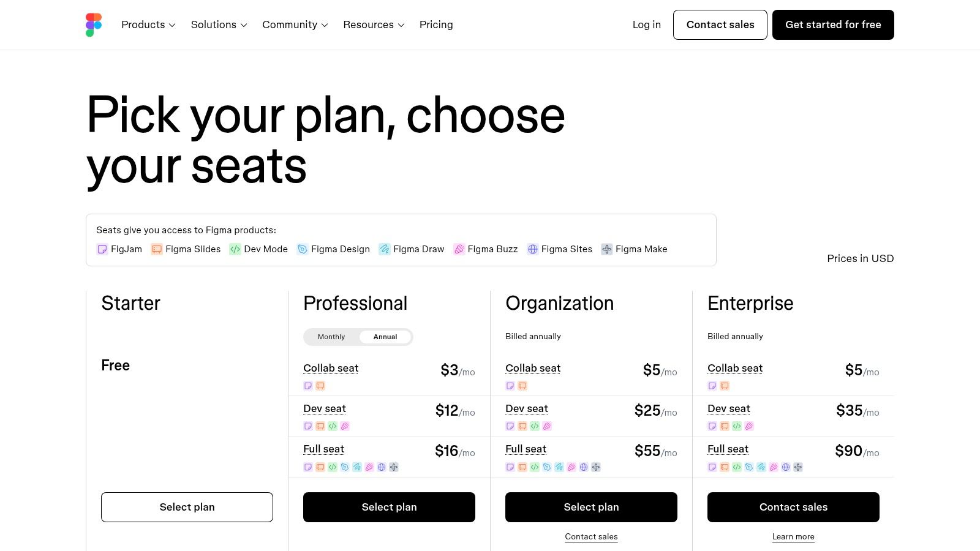This screenshot has width=980, height=551.
Task: Click the Figma logo in the header
Action: (x=94, y=24)
